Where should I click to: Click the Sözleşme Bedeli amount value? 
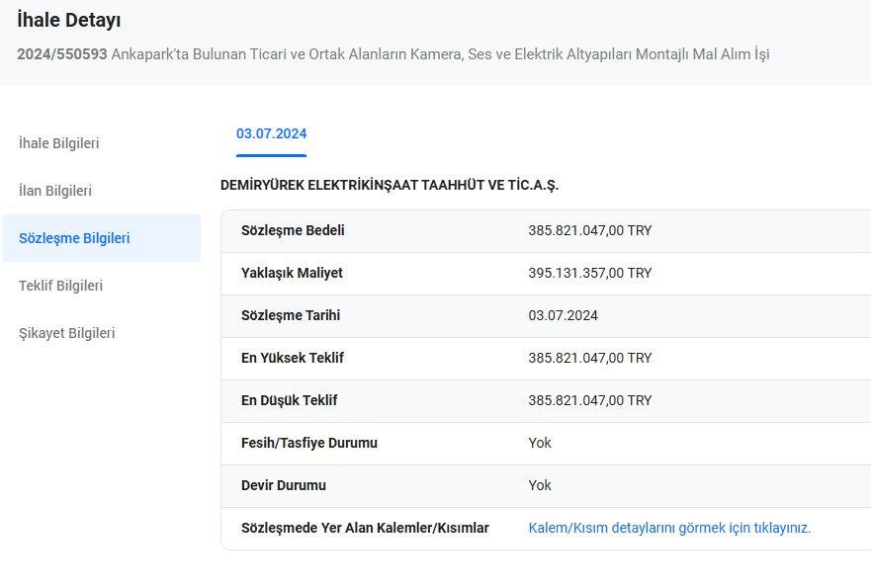coord(589,230)
